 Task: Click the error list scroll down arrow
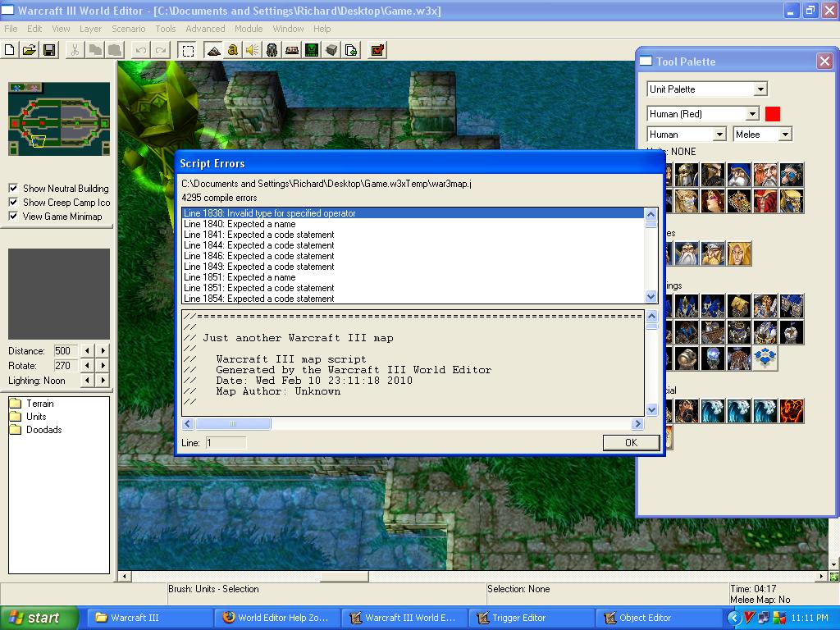pos(651,295)
